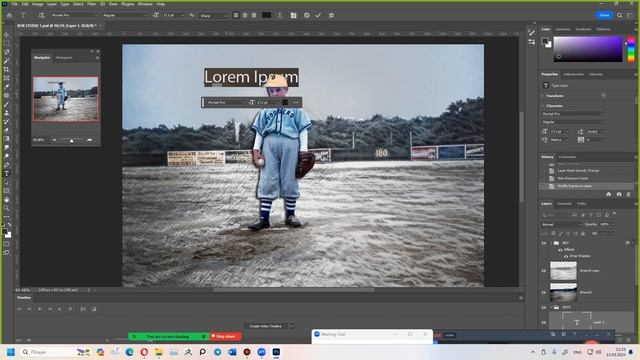Left align text in options bar
Screen dimensions: 640x360
tap(236, 16)
